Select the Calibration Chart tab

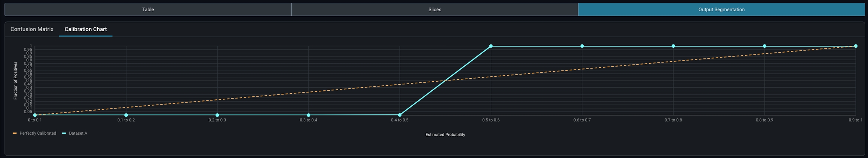(86, 29)
